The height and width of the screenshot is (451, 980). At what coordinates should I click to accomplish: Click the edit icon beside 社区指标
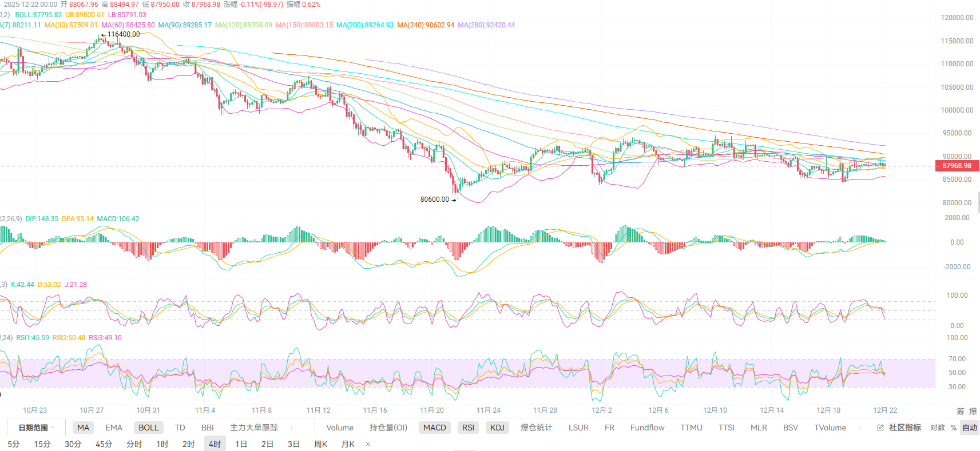[880, 428]
